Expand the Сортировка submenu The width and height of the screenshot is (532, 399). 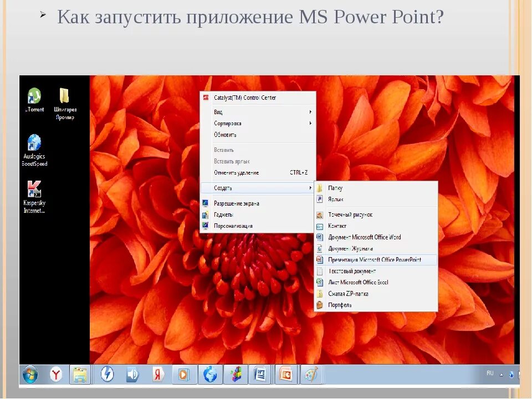pos(258,123)
